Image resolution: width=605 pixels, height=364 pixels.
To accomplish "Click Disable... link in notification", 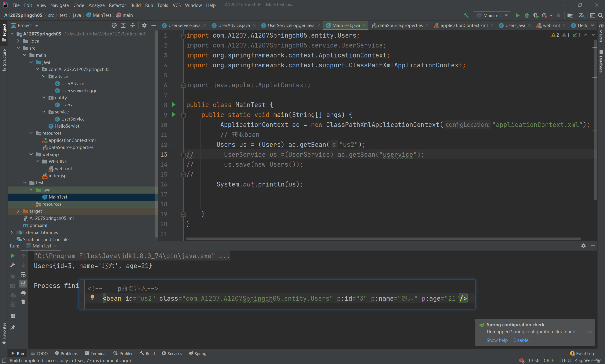I will pos(522,340).
